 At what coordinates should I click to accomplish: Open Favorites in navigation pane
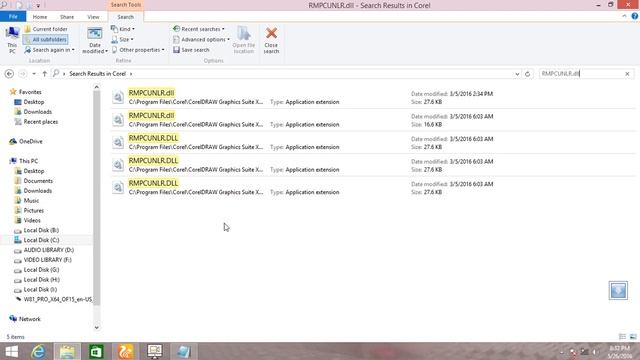click(x=29, y=92)
